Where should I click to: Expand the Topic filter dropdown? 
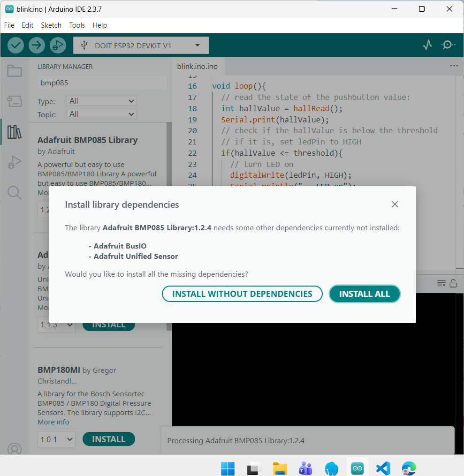[x=102, y=114]
